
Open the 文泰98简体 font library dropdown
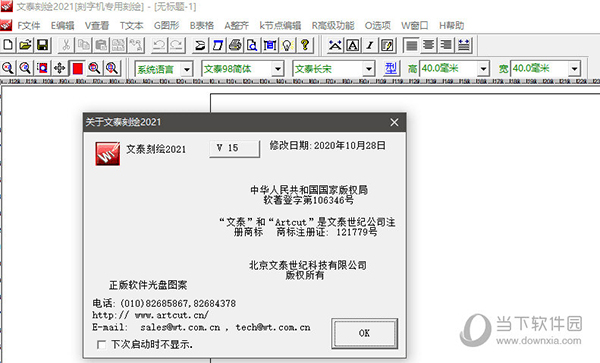click(278, 69)
